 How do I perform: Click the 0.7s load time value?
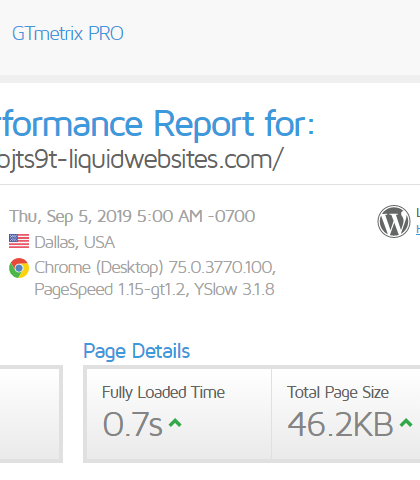pyautogui.click(x=133, y=424)
